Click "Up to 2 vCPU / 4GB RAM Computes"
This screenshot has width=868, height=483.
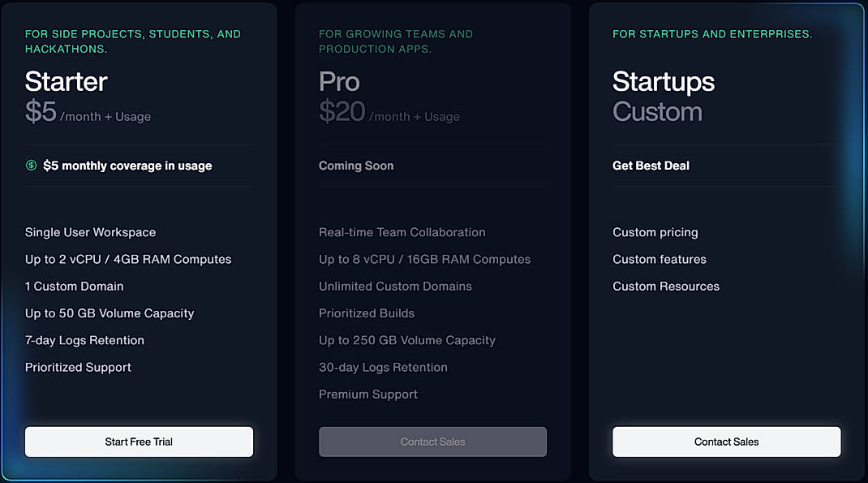(x=128, y=259)
